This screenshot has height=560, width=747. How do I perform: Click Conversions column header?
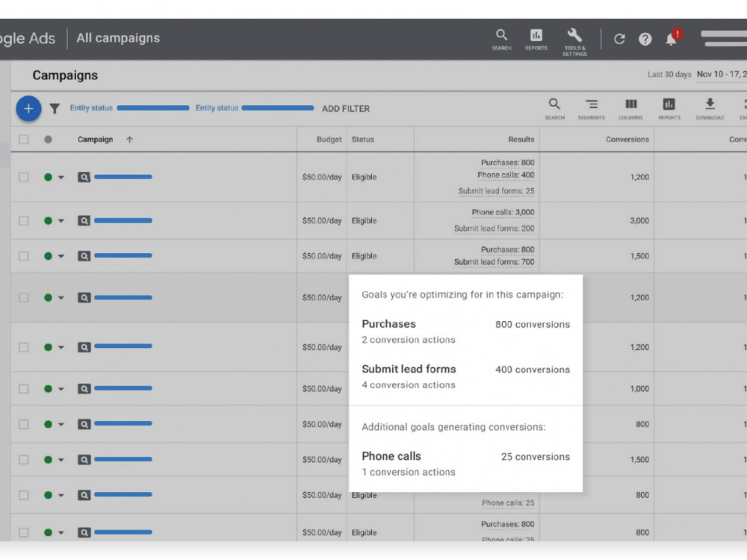(627, 140)
